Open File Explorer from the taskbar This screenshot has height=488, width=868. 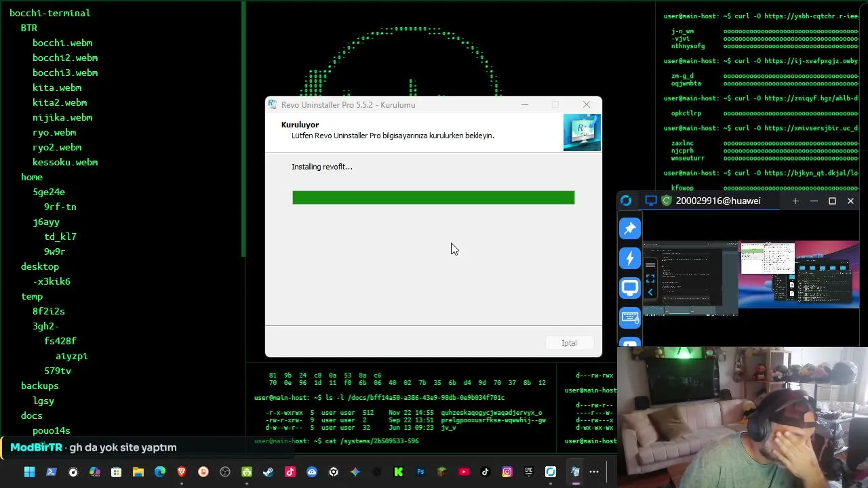(138, 472)
